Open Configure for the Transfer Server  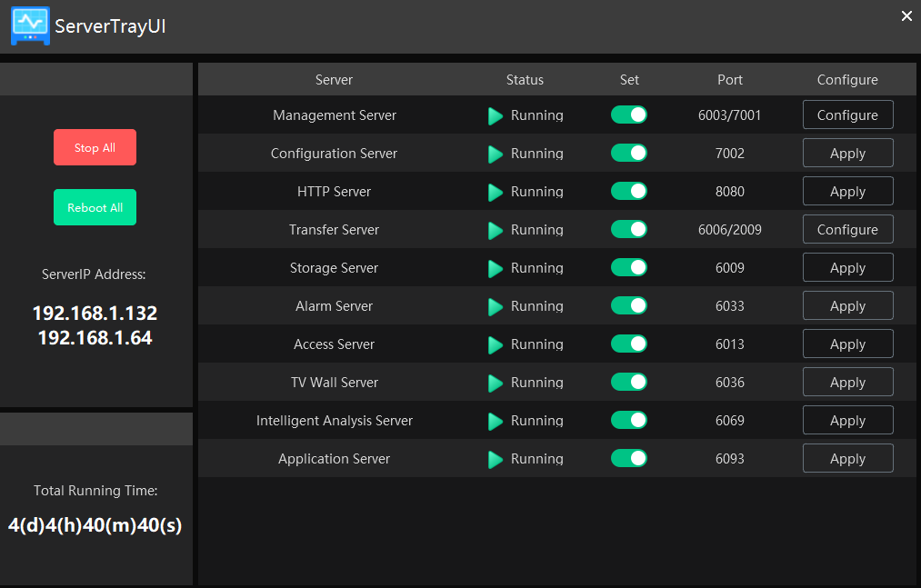(847, 230)
